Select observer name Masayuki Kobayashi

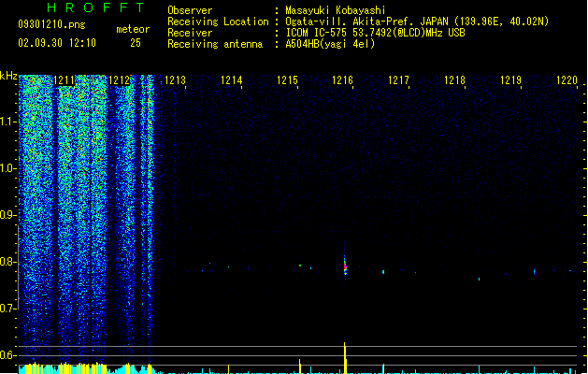coord(336,10)
